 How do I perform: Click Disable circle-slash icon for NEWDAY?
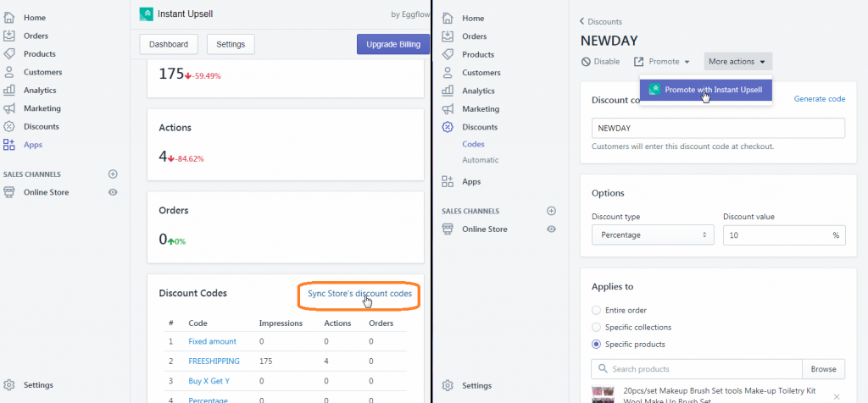tap(586, 61)
